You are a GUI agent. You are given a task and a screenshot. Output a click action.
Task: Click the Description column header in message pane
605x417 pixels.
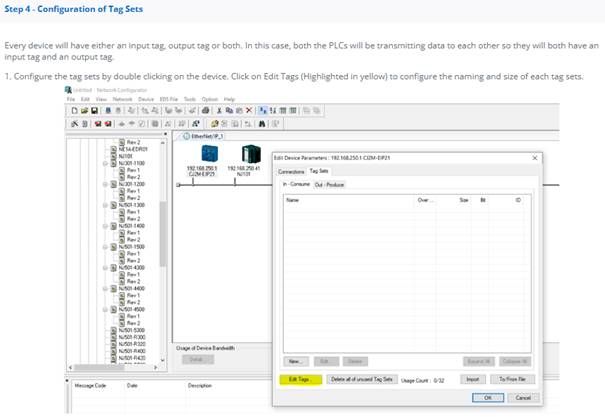coord(199,385)
